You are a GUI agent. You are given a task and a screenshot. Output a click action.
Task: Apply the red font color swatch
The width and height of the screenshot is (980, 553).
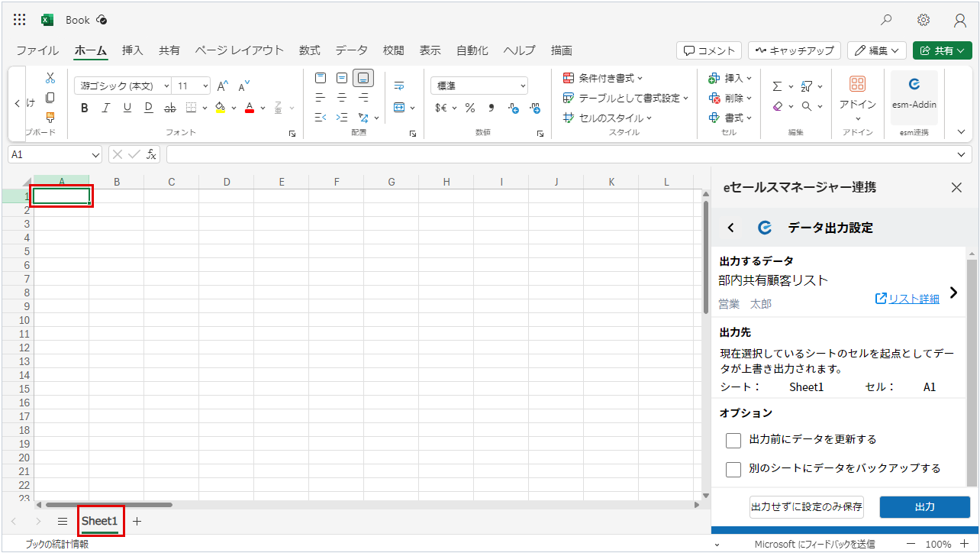coord(250,108)
